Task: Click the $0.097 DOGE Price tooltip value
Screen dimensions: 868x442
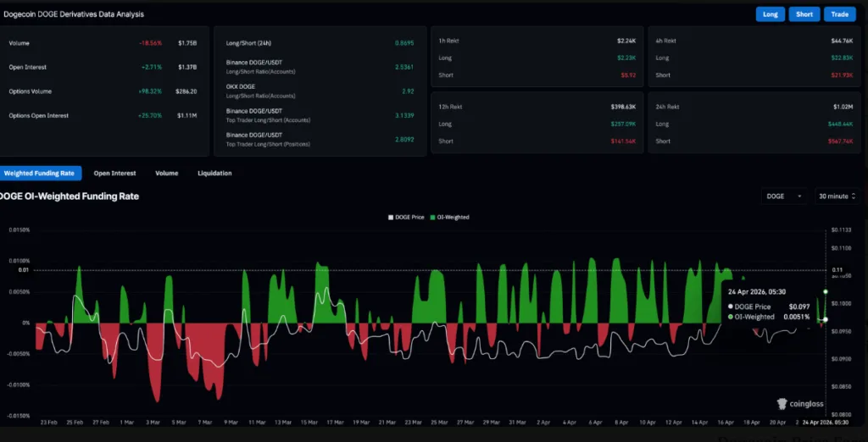Action: pyautogui.click(x=800, y=307)
